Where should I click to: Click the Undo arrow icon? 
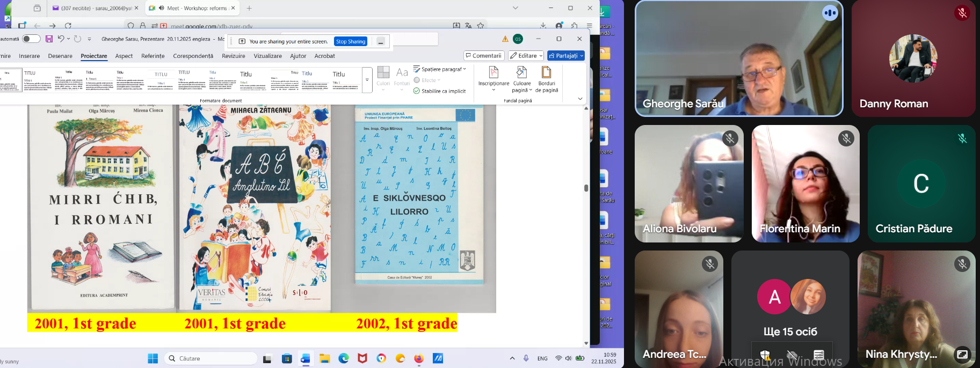coord(61,39)
